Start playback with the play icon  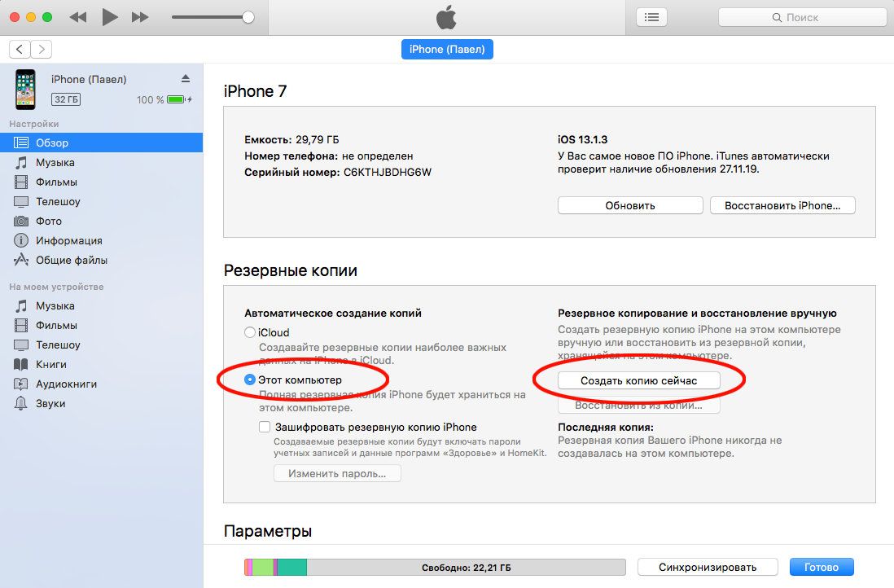109,17
